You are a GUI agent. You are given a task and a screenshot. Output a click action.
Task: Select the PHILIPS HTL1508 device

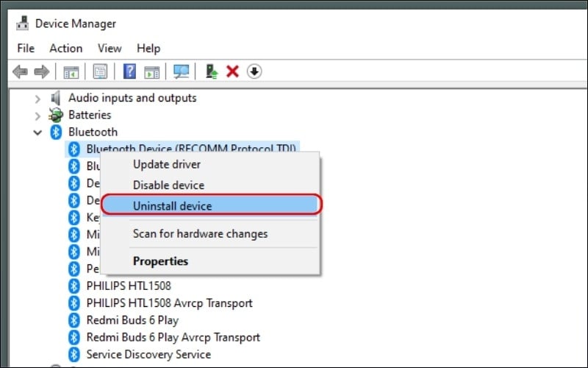[129, 286]
